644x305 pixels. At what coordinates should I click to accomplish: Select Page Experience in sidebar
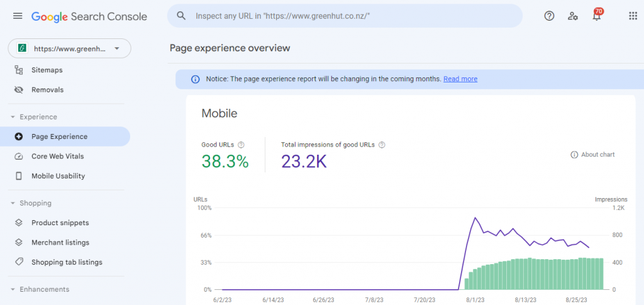pyautogui.click(x=65, y=136)
